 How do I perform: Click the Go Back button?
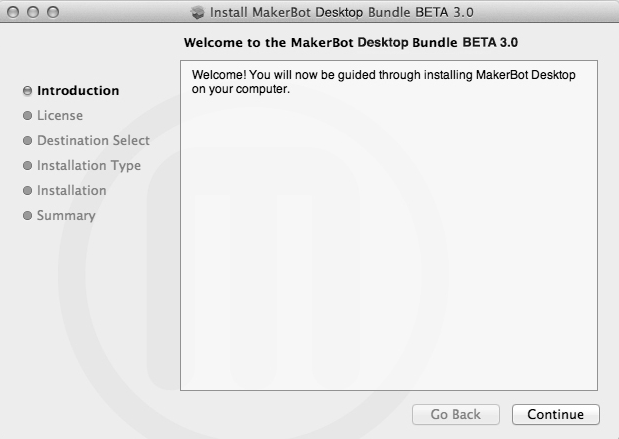(x=456, y=414)
